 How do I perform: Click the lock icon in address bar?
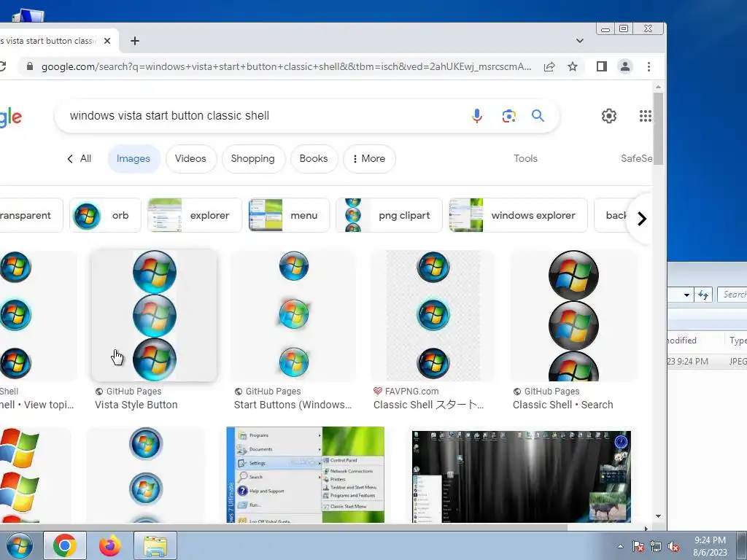pyautogui.click(x=29, y=66)
